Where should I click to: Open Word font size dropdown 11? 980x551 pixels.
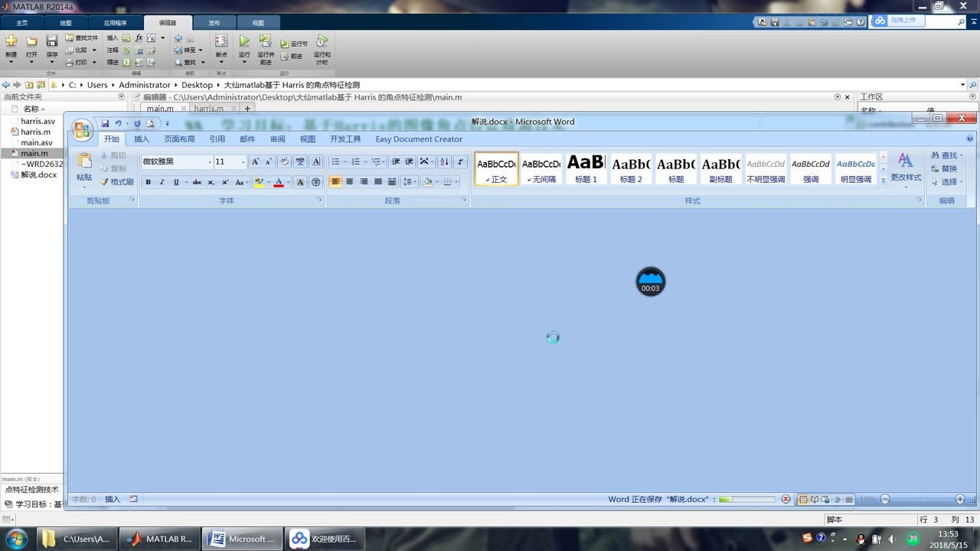(243, 161)
